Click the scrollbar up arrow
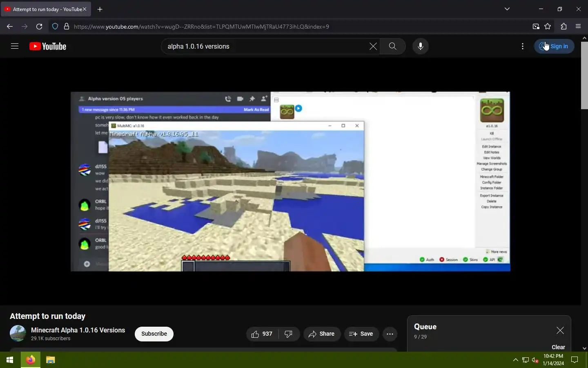 click(584, 38)
